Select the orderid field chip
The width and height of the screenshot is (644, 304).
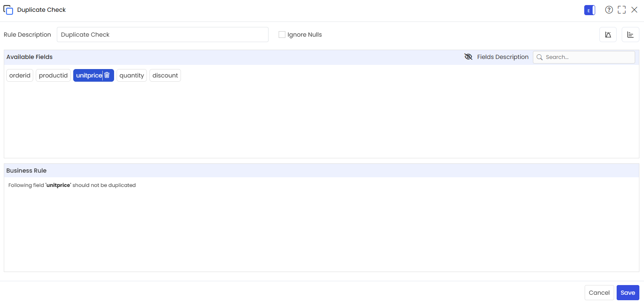(20, 75)
